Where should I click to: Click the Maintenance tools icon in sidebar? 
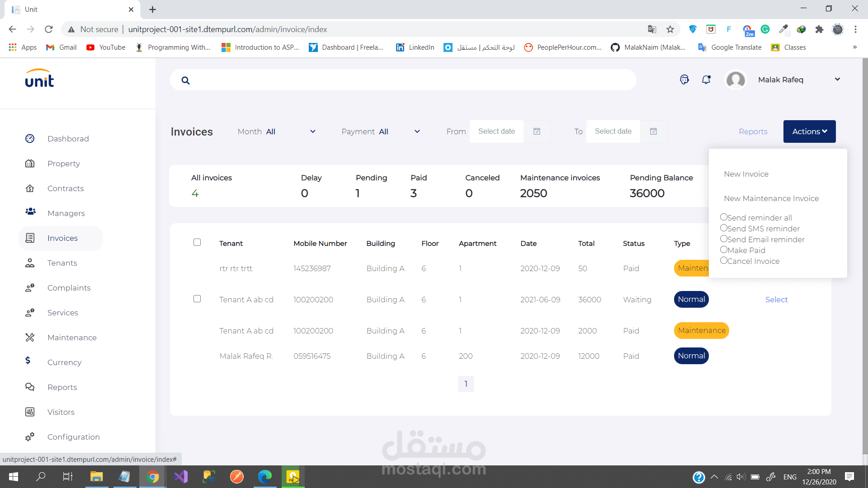(30, 338)
